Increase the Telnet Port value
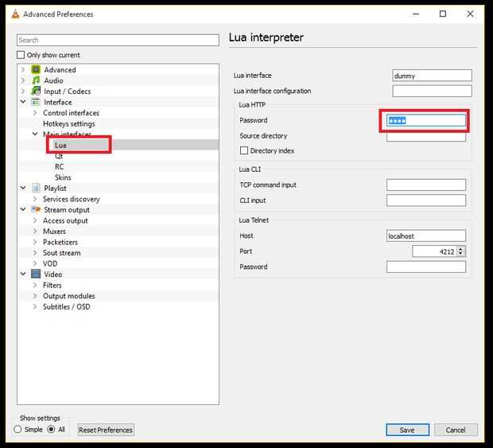The image size is (493, 448). click(x=461, y=248)
